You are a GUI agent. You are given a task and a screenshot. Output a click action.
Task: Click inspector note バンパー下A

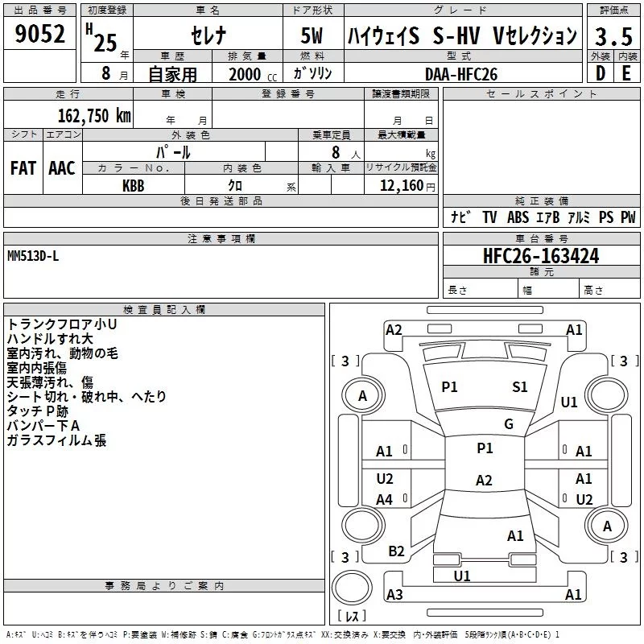pos(43,426)
